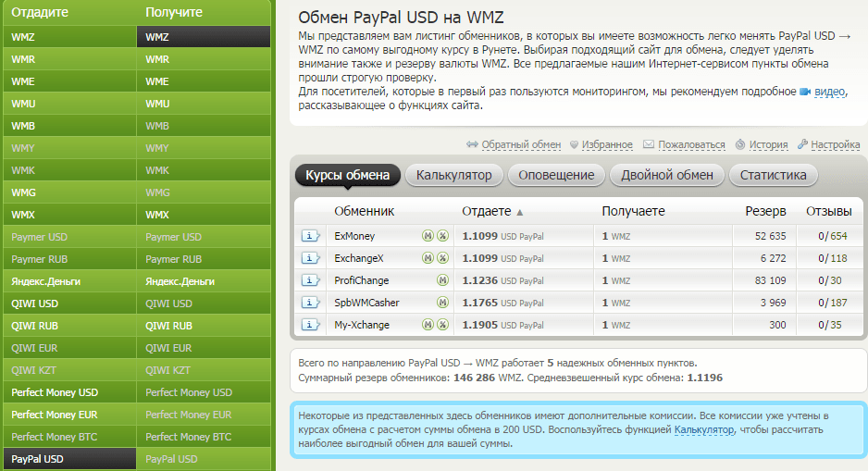The width and height of the screenshot is (868, 471).
Task: Open info icon for ExchangeX exchanger
Action: click(x=311, y=258)
